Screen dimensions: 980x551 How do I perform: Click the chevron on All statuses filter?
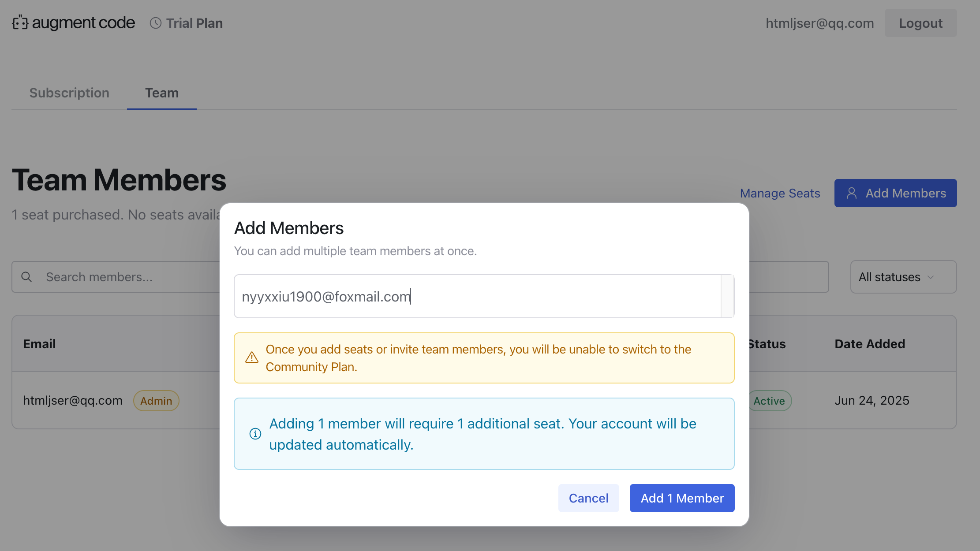pos(931,277)
